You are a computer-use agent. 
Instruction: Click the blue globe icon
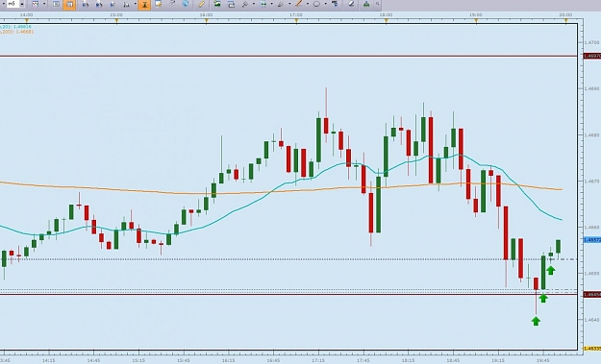186,4
